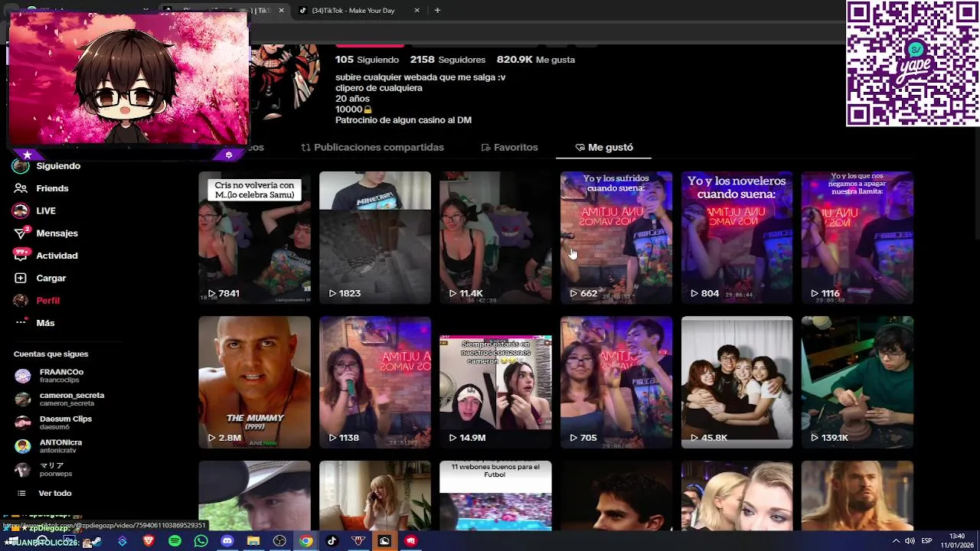This screenshot has width=980, height=551.
Task: Open the clock showing 13:40
Action: 957,540
